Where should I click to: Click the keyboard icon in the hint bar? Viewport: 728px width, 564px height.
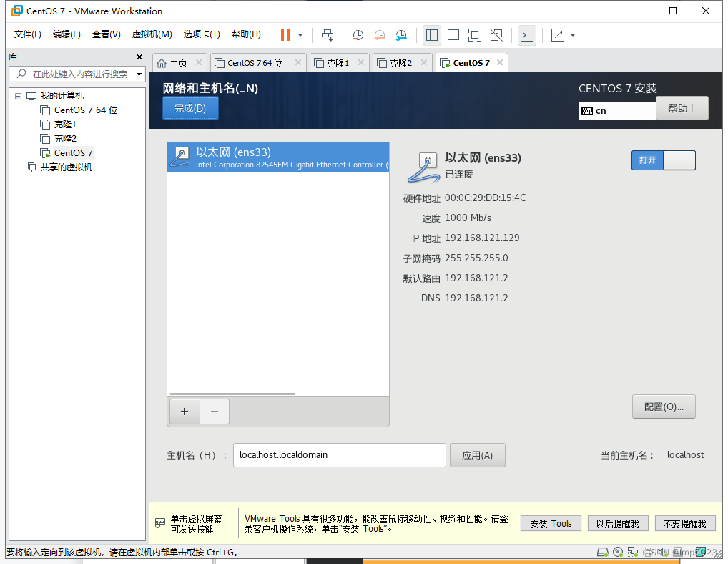point(159,523)
